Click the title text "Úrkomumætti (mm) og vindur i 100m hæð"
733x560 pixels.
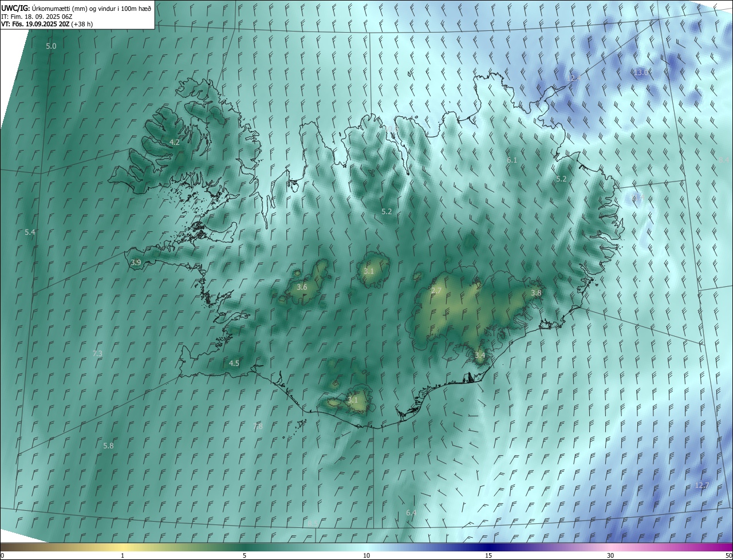pos(92,8)
